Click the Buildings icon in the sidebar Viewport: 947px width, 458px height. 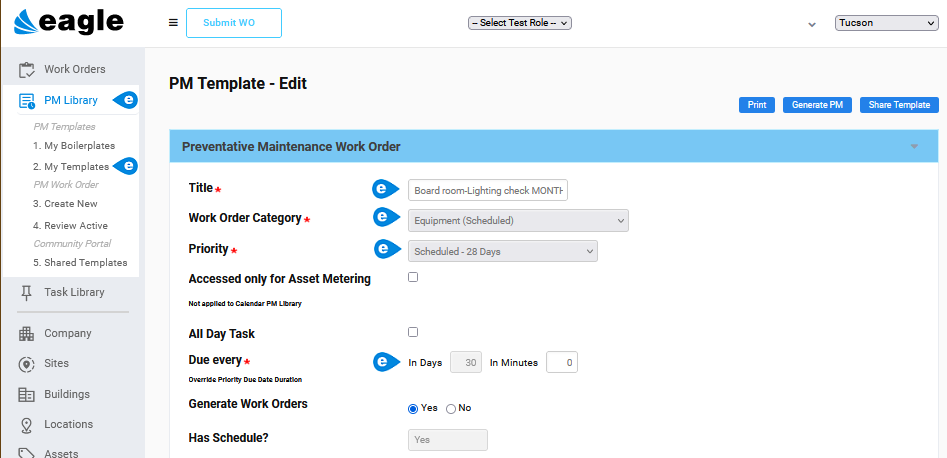coord(27,395)
